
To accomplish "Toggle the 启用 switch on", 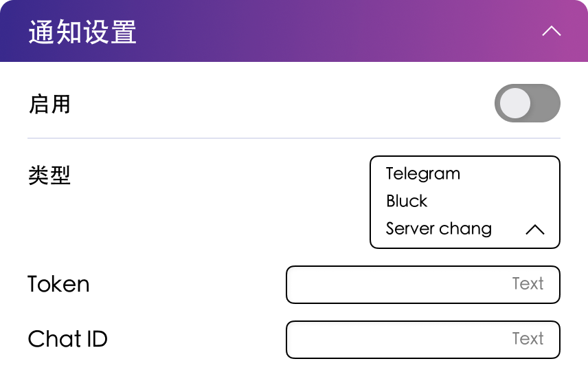I will point(527,103).
